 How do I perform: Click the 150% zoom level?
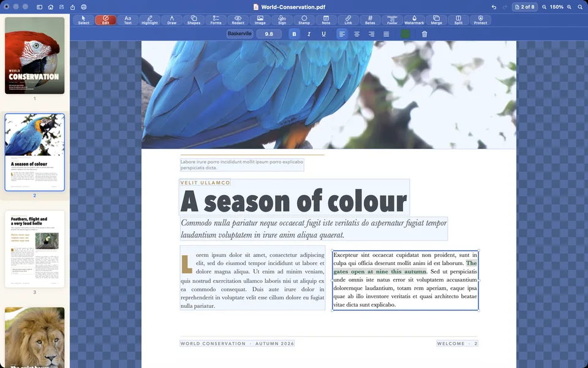[557, 7]
